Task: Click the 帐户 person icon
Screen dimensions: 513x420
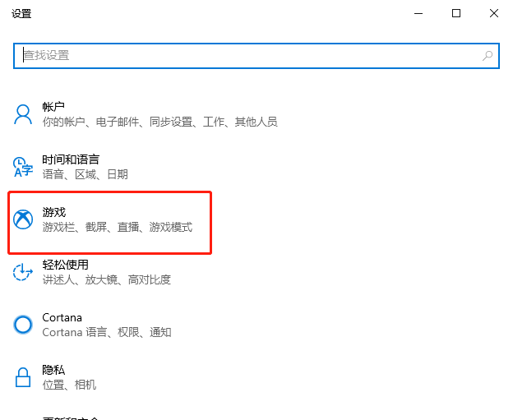Action: pyautogui.click(x=23, y=114)
